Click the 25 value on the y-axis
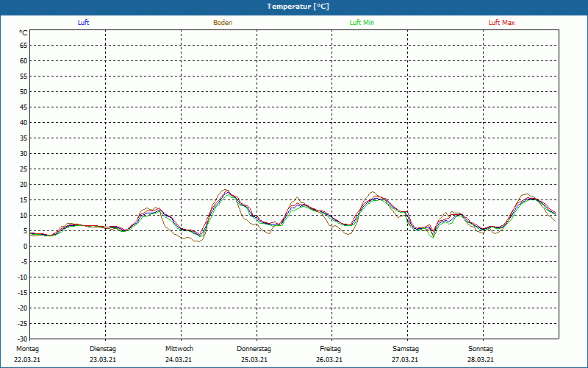Viewport: 588px width, 368px height. pos(24,169)
